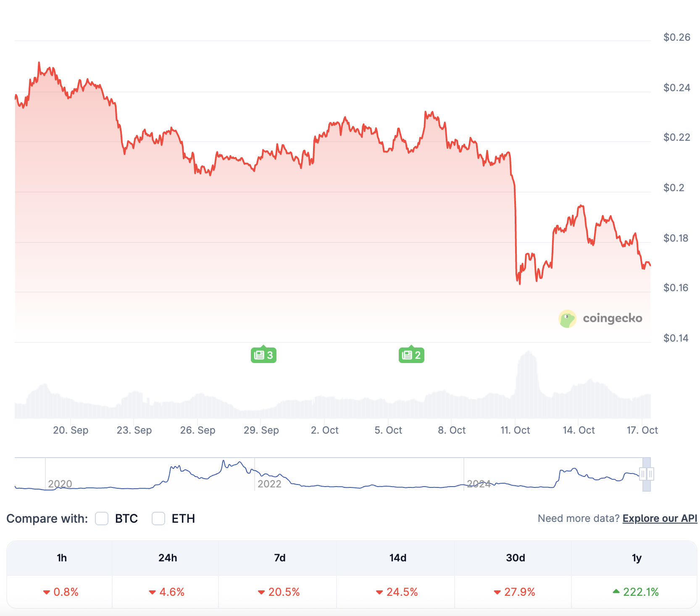The height and width of the screenshot is (616, 700).
Task: Enable the BTC compare checkbox
Action: point(102,519)
